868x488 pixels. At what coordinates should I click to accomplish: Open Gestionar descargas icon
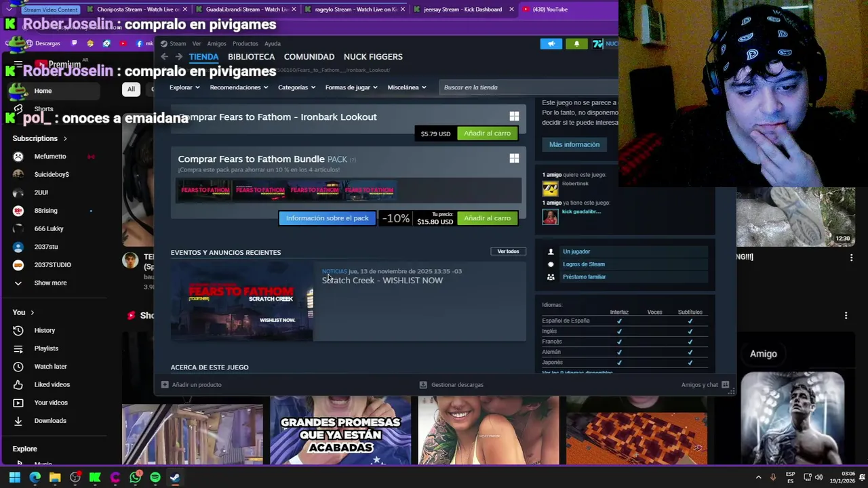(423, 385)
